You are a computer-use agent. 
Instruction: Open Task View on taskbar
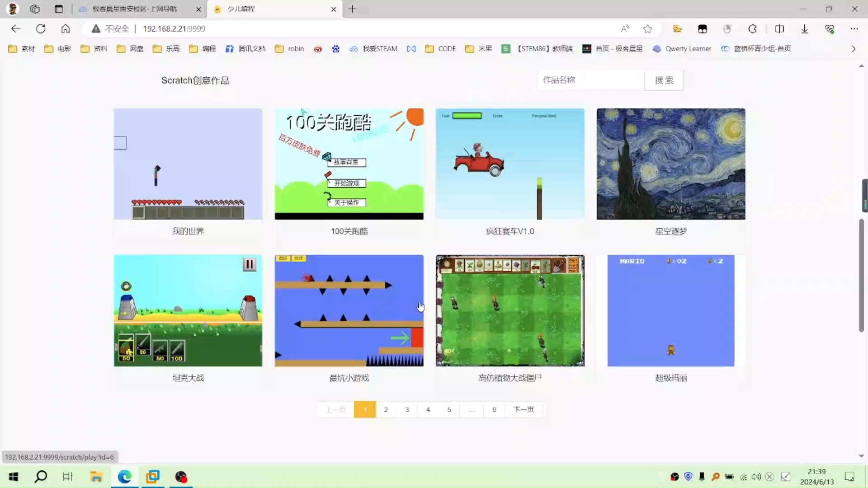[68, 477]
